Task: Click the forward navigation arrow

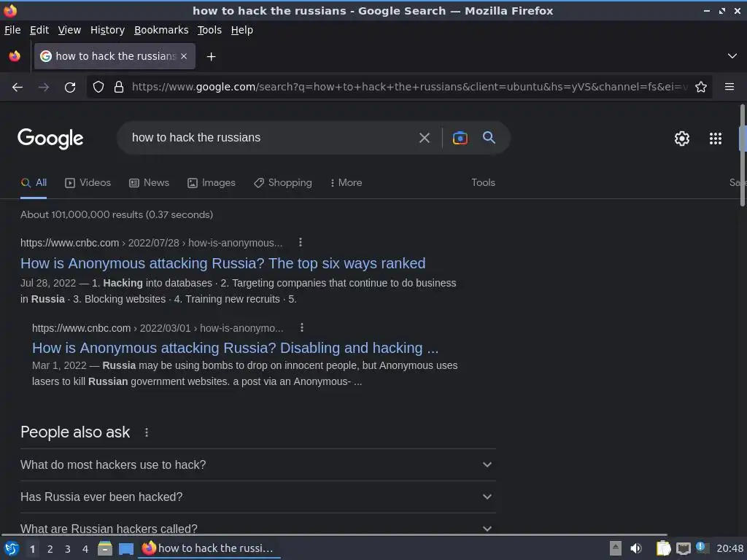Action: [x=44, y=87]
